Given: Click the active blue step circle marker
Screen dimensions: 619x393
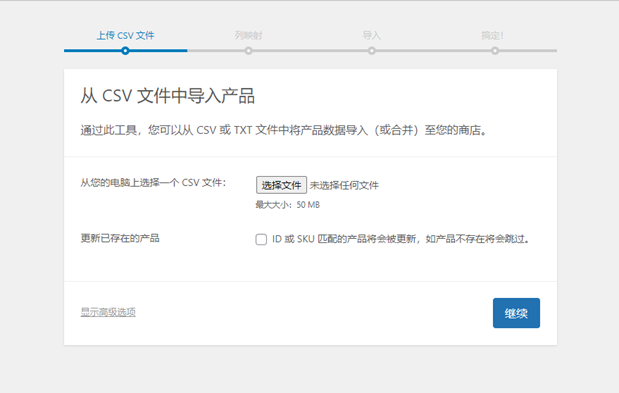Looking at the screenshot, I should pyautogui.click(x=125, y=51).
